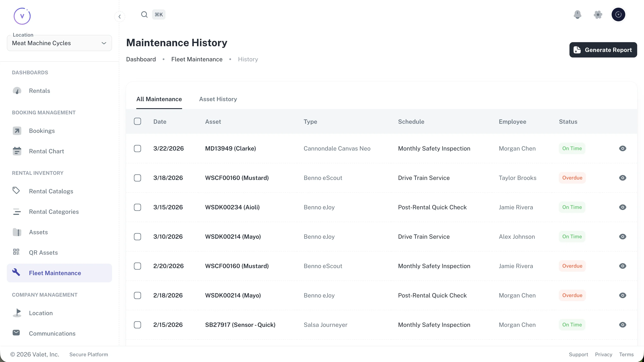Open the notifications bell icon
This screenshot has height=362, width=644.
coord(577,14)
